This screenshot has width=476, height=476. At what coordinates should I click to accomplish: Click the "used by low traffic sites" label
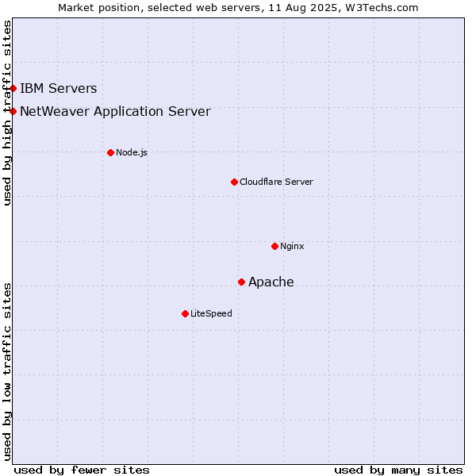click(7, 372)
